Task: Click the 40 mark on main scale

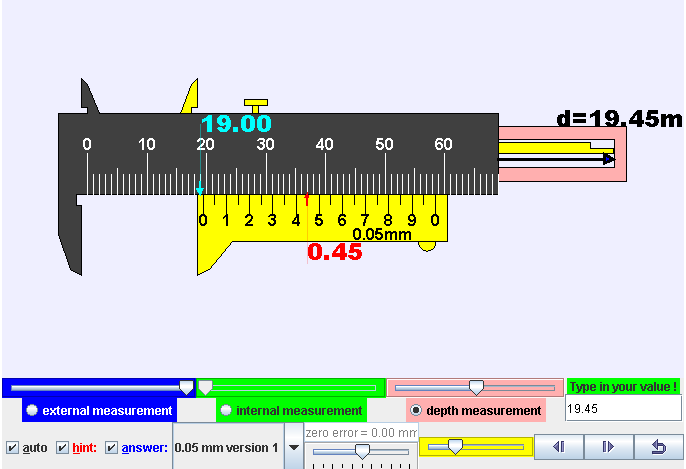Action: coord(325,144)
